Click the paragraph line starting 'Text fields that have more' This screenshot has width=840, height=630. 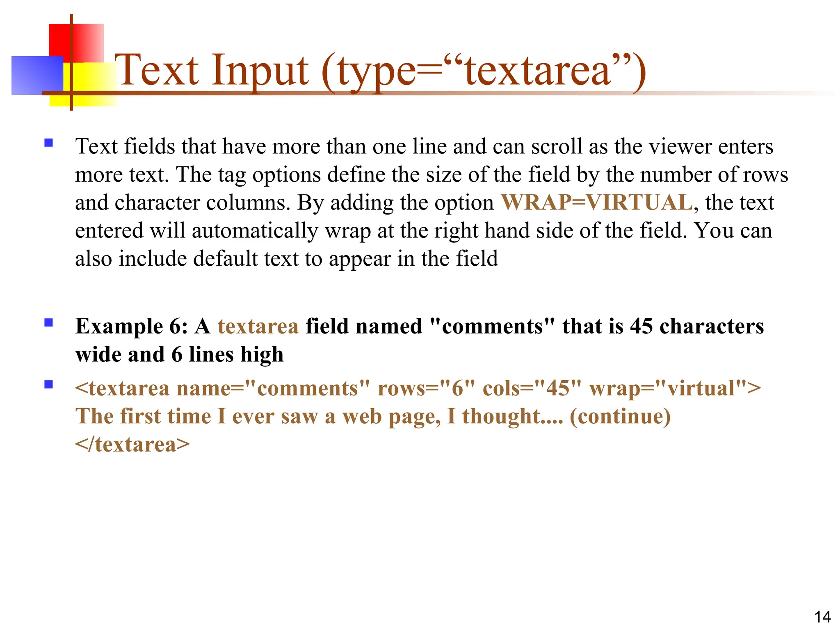[424, 146]
